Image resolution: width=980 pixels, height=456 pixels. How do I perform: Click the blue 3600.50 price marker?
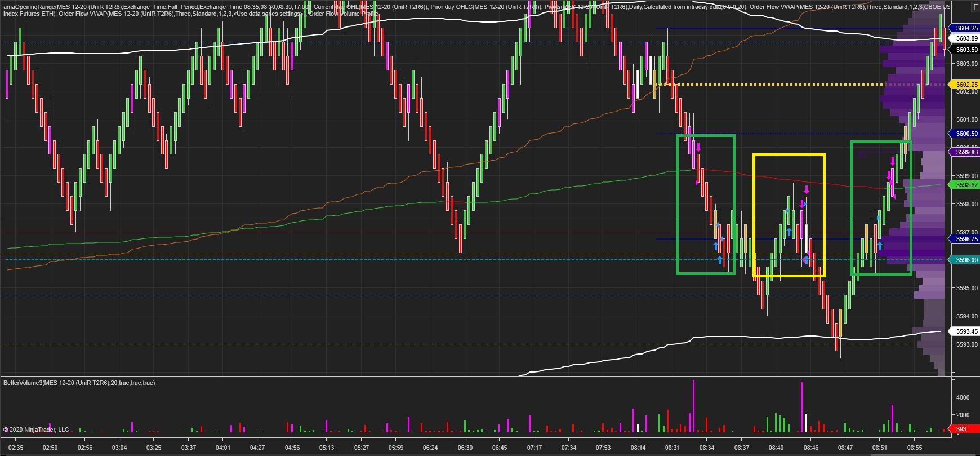965,134
